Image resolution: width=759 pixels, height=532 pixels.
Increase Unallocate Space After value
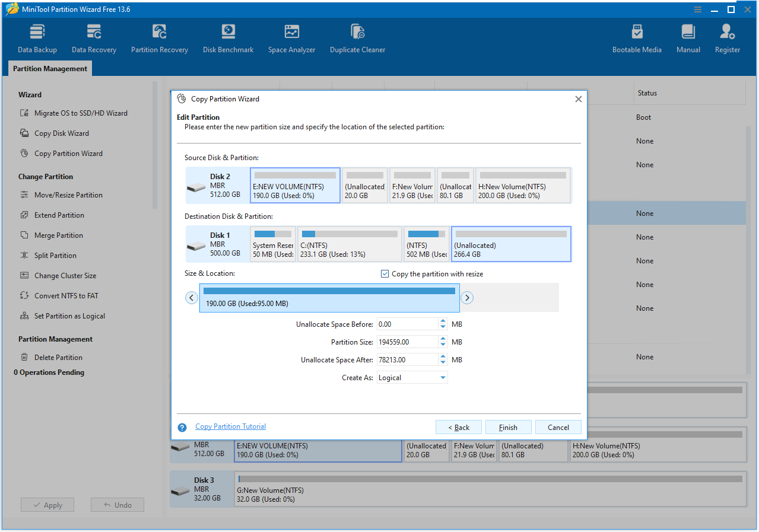(x=443, y=357)
